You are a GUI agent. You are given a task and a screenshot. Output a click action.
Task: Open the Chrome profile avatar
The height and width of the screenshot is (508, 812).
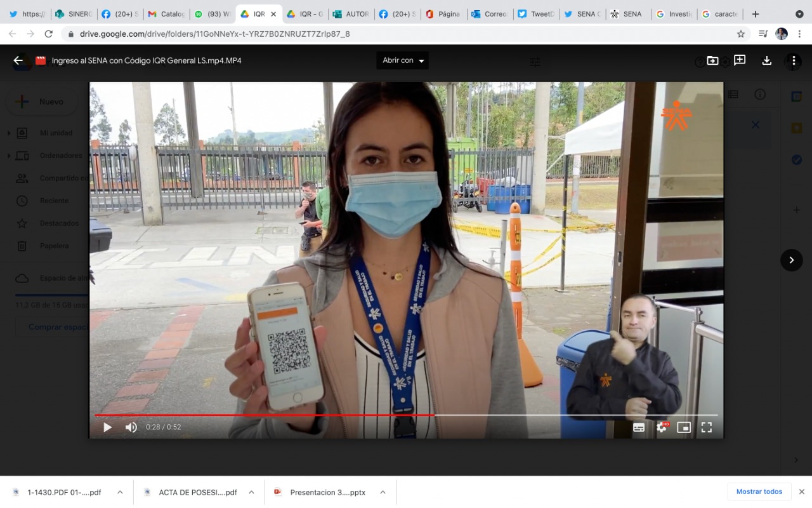coord(782,34)
